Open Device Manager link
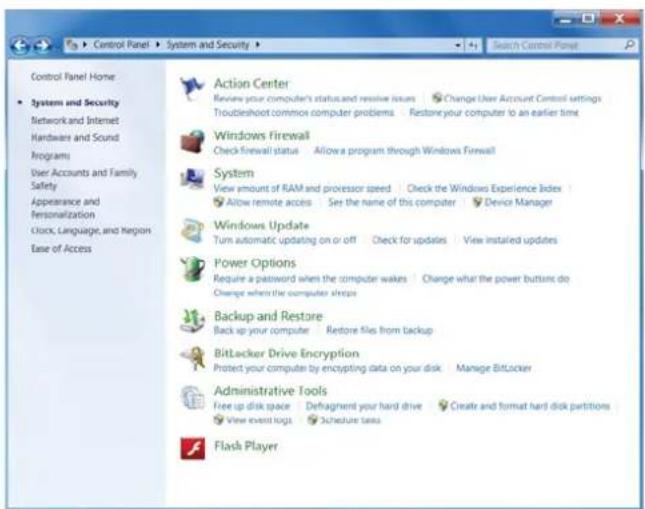This screenshot has width=645, height=509. (518, 202)
